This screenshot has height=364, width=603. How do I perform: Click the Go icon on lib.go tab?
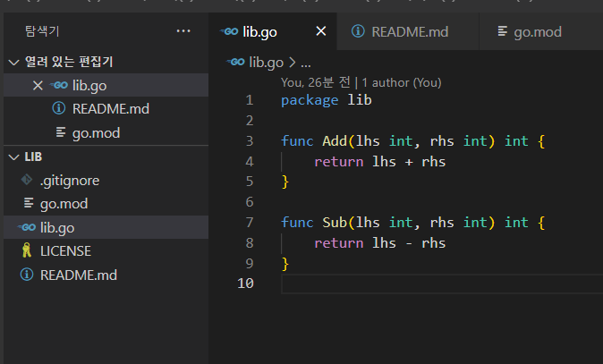coord(231,32)
